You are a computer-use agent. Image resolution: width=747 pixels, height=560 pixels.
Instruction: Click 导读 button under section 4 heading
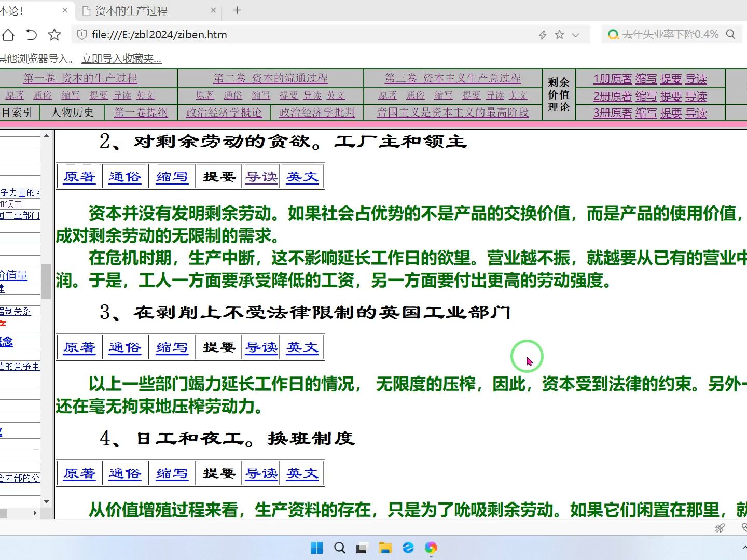point(261,473)
